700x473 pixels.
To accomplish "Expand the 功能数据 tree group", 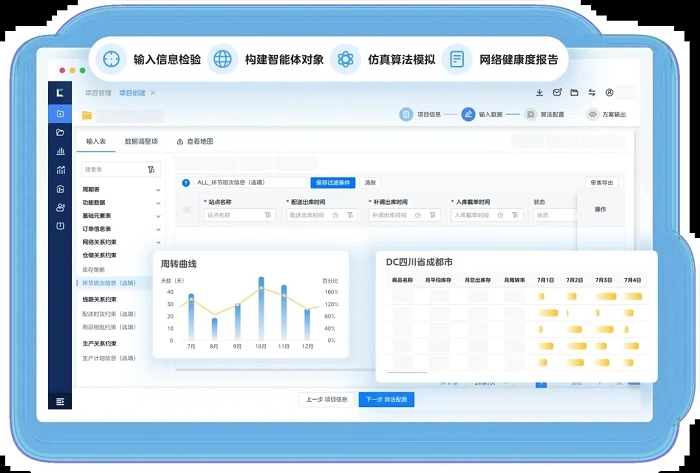I will pos(158,202).
